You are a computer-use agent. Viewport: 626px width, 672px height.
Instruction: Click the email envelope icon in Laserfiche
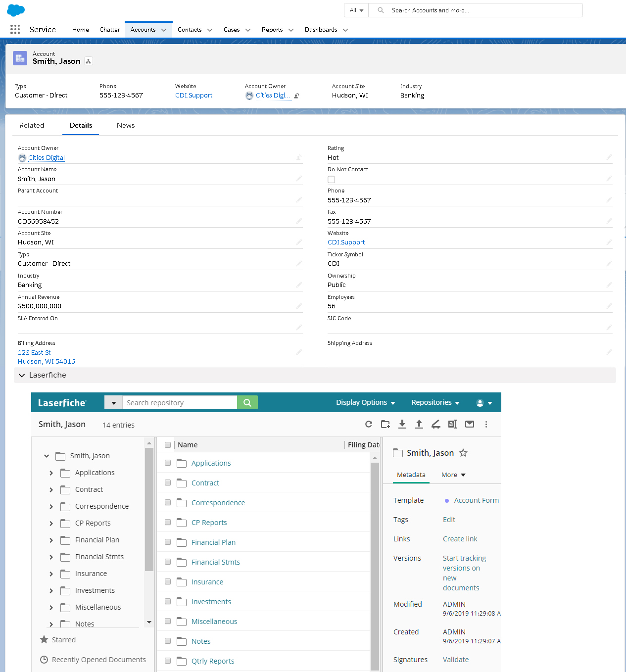(x=470, y=424)
